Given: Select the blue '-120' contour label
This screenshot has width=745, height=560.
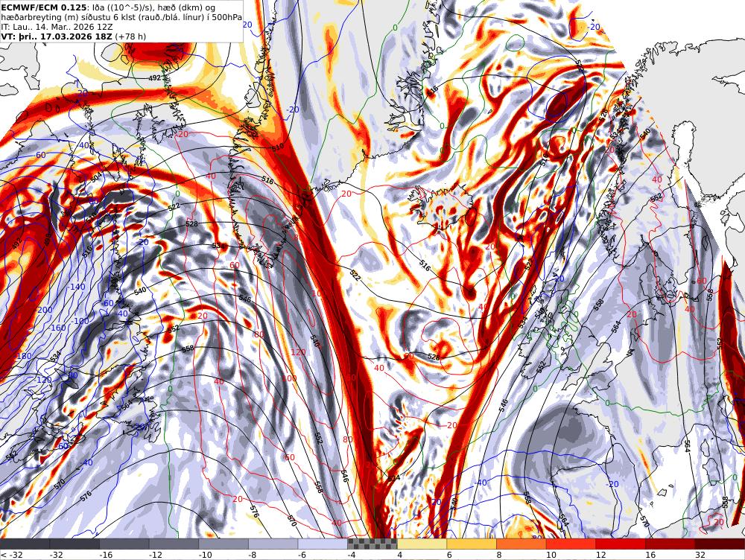Looking at the screenshot, I should 44,380.
